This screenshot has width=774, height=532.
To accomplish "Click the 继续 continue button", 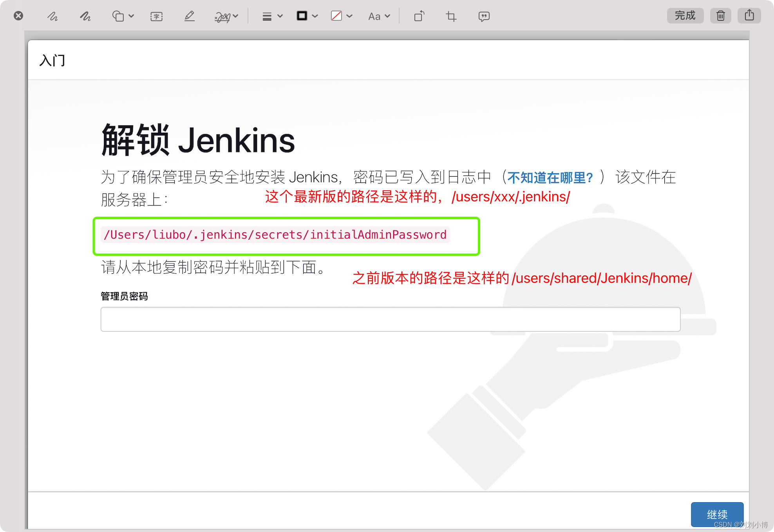I will pos(717,514).
